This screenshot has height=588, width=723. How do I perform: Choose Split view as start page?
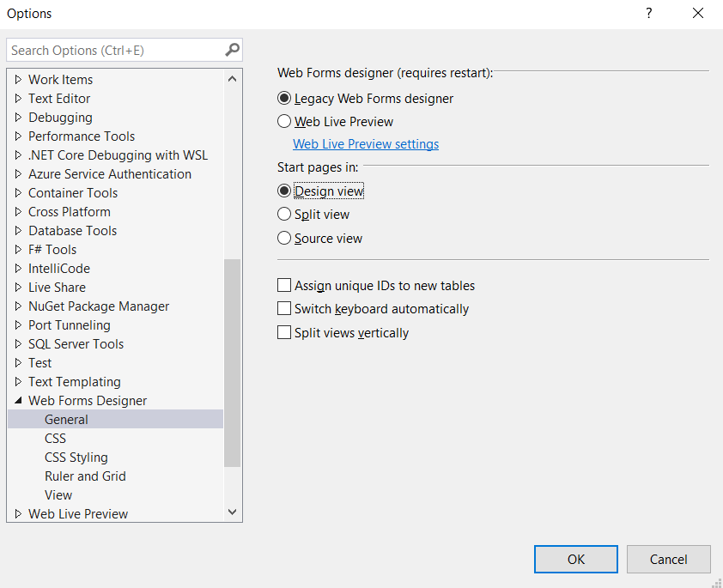point(284,214)
